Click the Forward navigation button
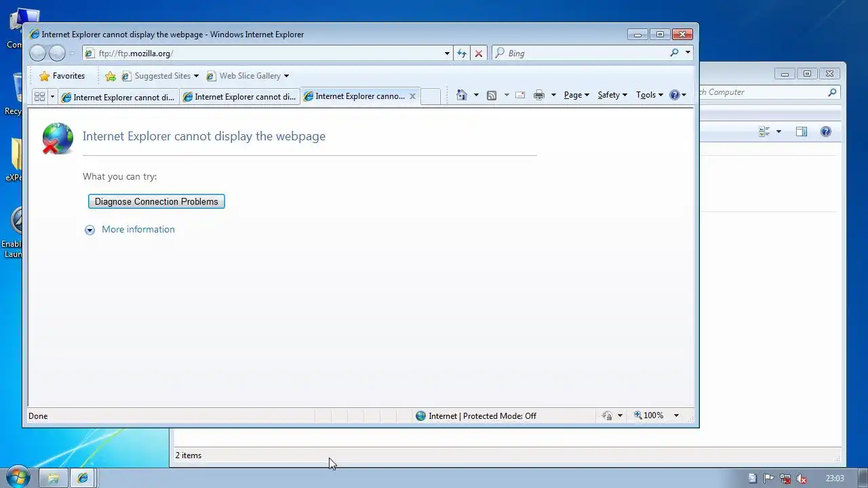 click(57, 53)
